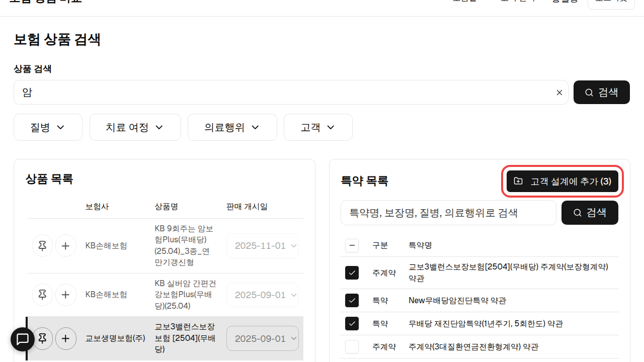
Task: Expand the 의료행위 filter dropdown
Action: click(232, 127)
